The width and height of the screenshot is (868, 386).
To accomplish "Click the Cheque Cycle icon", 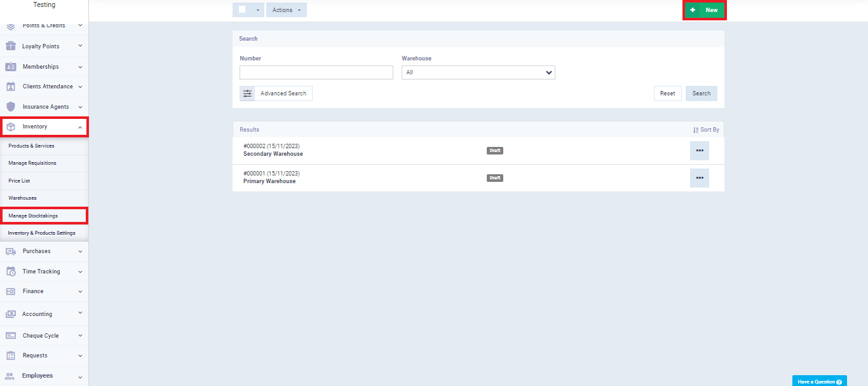I will (x=11, y=336).
